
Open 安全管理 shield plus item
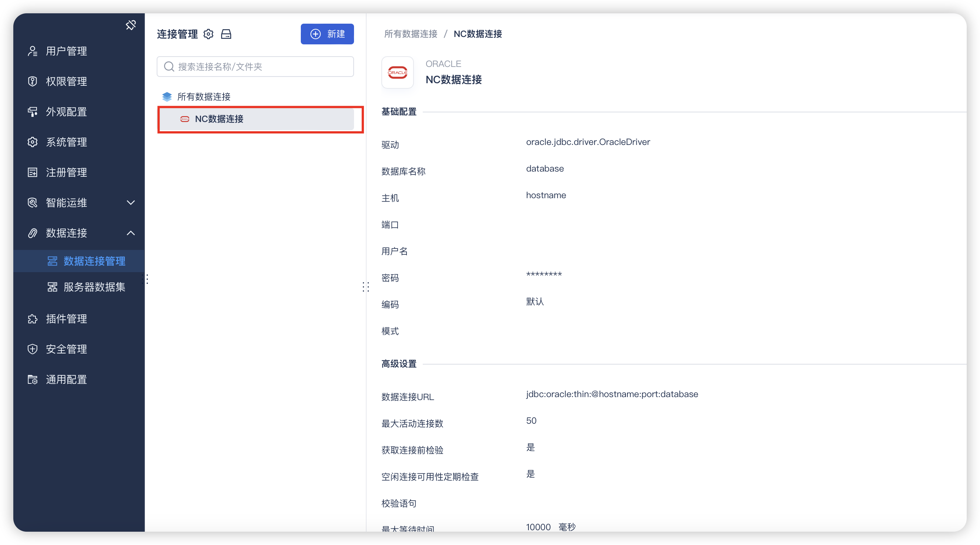pos(66,349)
